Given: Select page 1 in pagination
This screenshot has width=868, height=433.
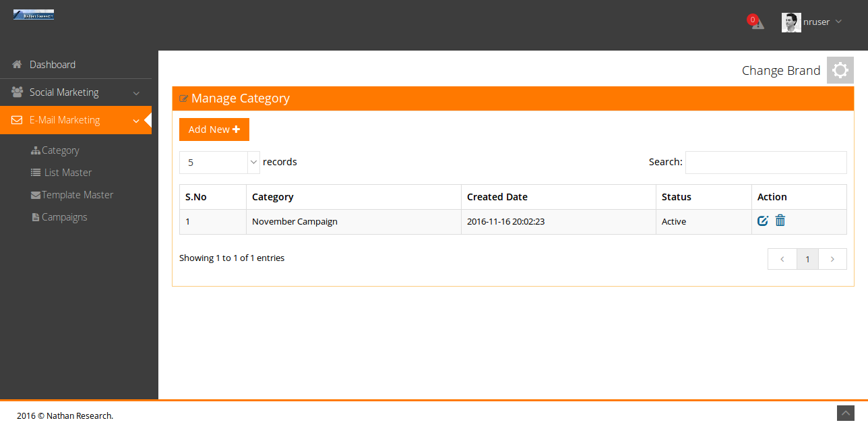Looking at the screenshot, I should [x=808, y=259].
